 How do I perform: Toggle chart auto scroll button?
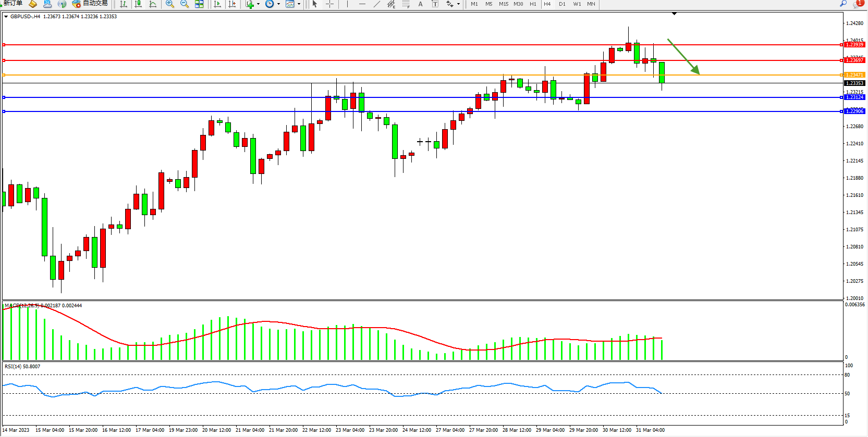point(217,4)
